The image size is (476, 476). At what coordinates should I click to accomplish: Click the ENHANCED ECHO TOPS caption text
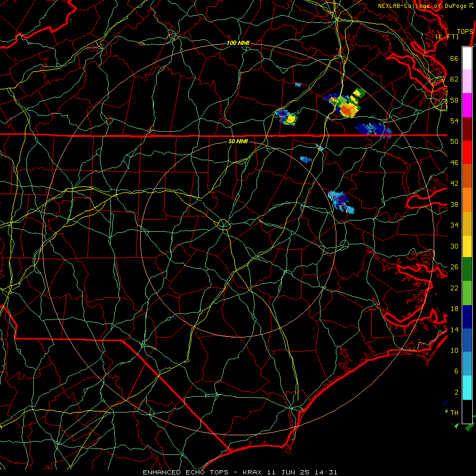[186, 472]
